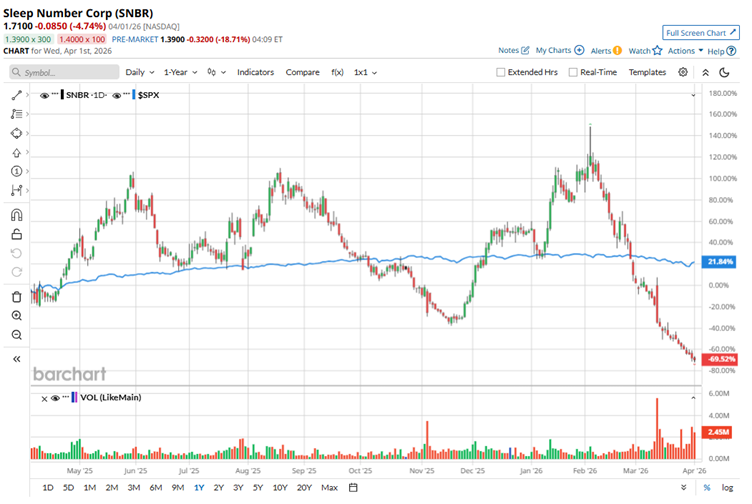The image size is (752, 504).
Task: Open the Templates menu
Action: [647, 72]
